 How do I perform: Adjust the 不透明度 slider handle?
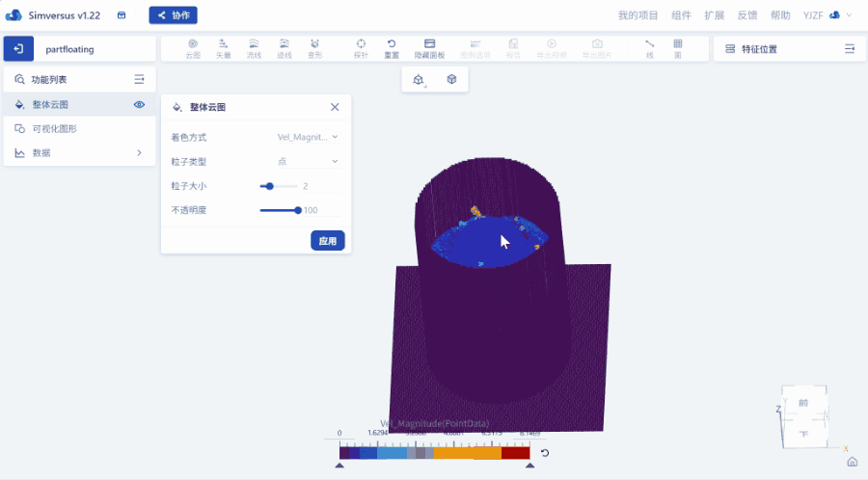coord(298,210)
